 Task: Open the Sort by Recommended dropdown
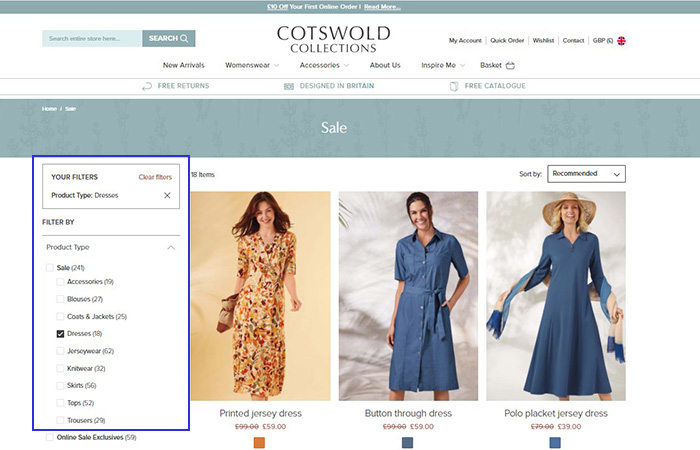click(586, 174)
